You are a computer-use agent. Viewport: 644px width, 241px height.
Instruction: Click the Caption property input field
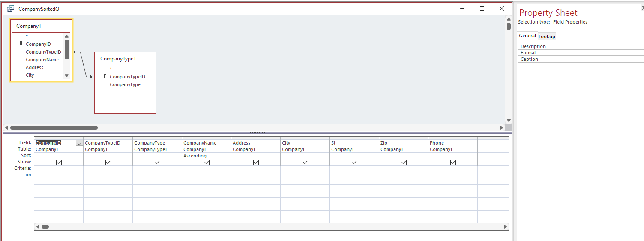pos(614,59)
